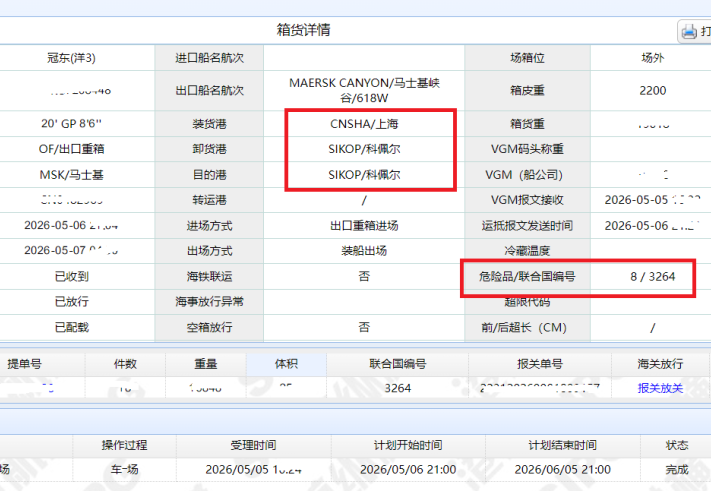Click the 转运港 label
The image size is (711, 491).
click(x=209, y=200)
